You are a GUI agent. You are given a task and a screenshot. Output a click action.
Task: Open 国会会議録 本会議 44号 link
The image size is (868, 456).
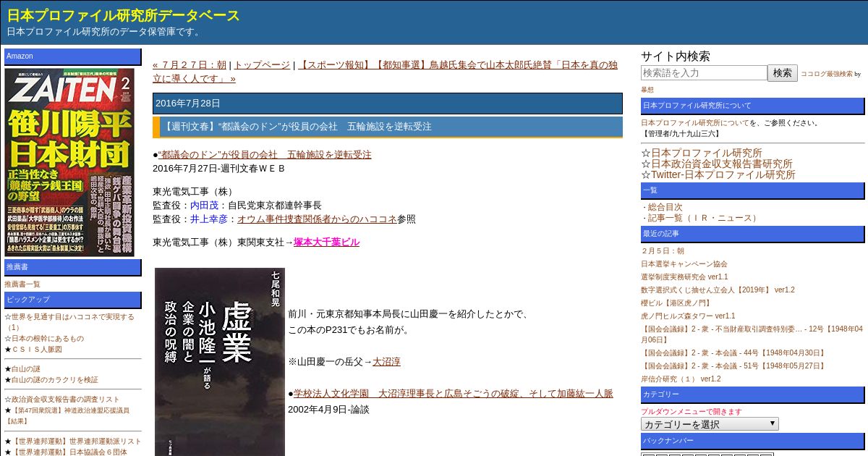[x=733, y=353]
